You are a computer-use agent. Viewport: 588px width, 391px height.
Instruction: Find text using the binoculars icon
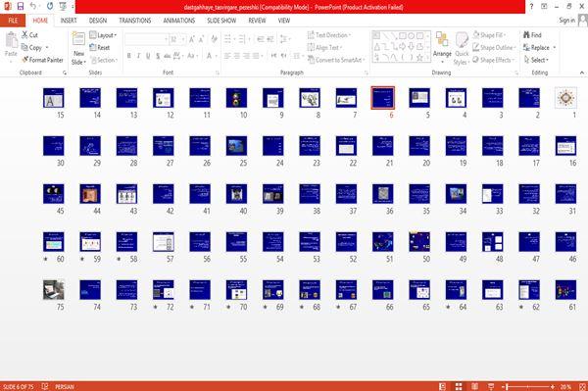[532, 35]
